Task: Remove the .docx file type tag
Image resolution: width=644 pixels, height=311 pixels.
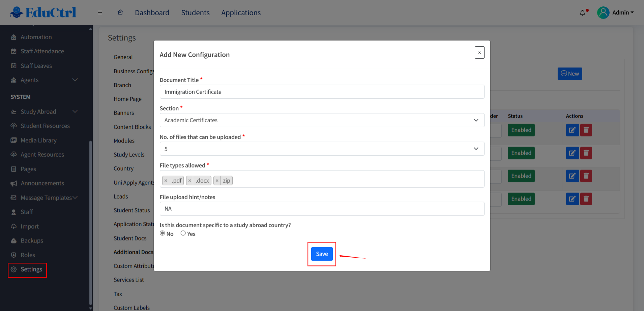Action: pyautogui.click(x=190, y=181)
